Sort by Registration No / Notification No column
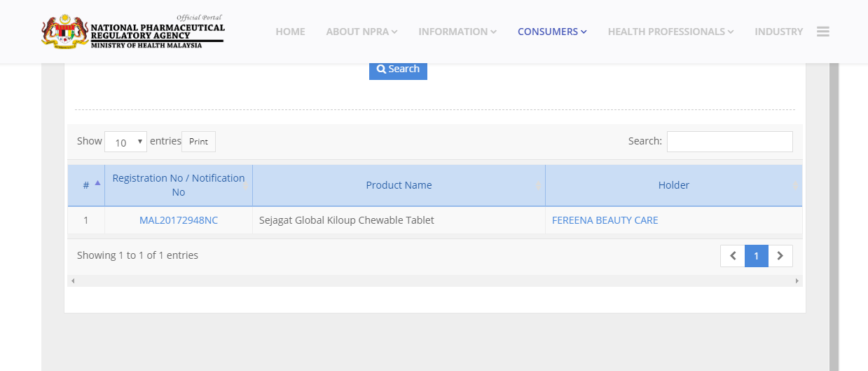Viewport: 868px width, 371px height. (179, 185)
